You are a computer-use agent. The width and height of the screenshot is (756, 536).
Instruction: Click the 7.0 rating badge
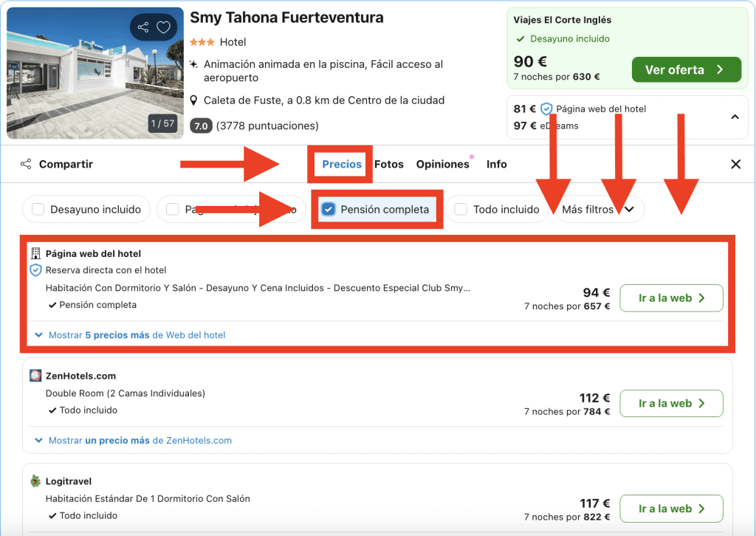[201, 126]
